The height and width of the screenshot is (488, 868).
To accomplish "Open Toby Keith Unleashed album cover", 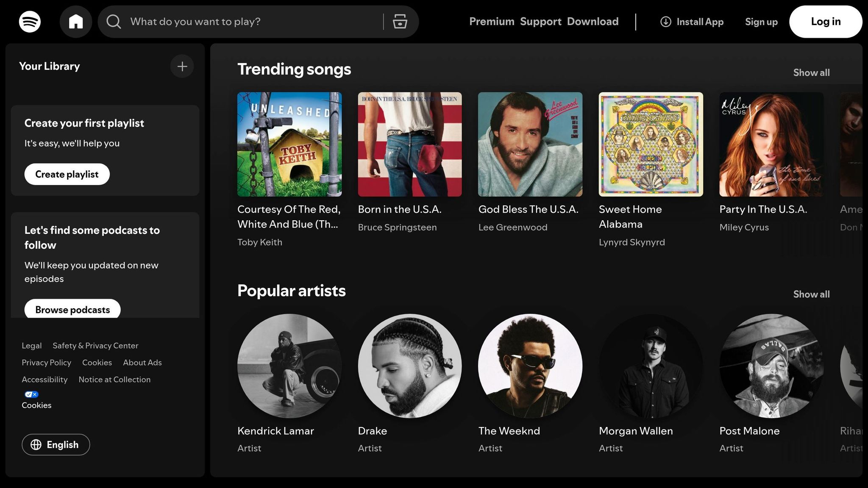I will 289,144.
